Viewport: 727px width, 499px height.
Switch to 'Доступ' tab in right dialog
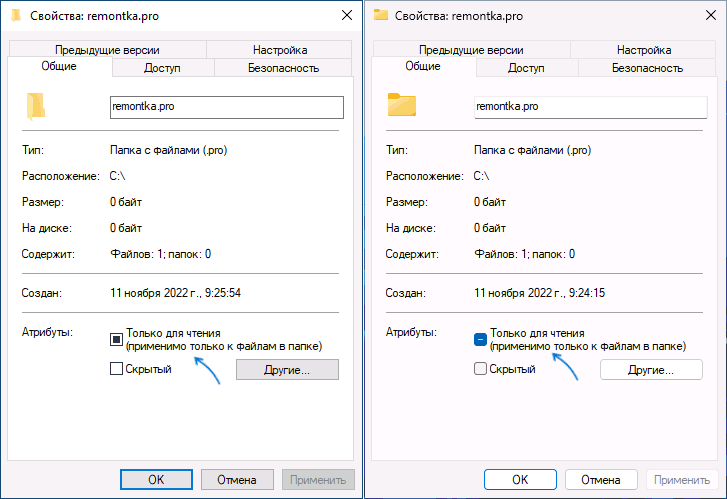527,68
